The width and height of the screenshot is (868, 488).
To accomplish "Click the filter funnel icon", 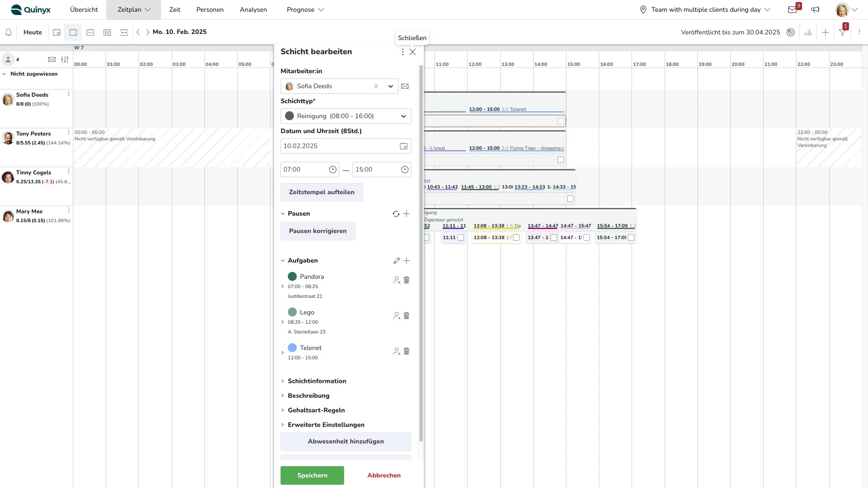I will point(842,32).
